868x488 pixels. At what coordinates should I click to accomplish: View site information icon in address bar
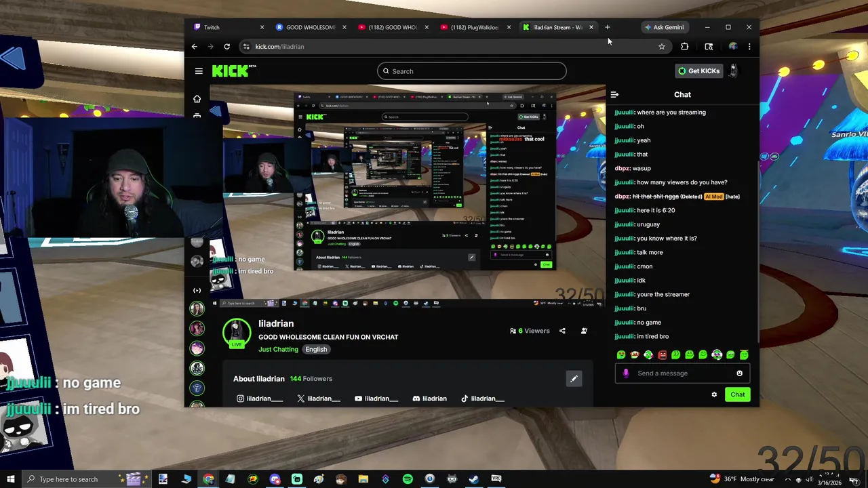[x=246, y=47]
